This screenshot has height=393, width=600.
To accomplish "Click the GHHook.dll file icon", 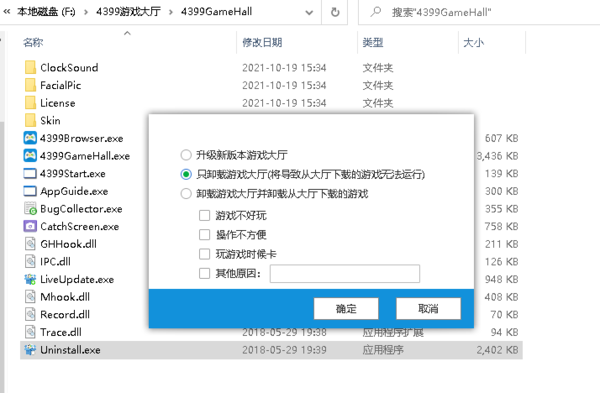I will pyautogui.click(x=30, y=244).
